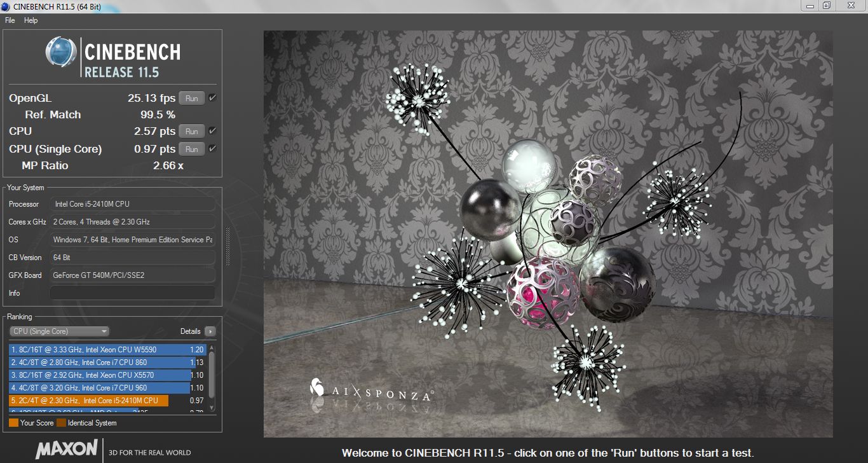Open the Help menu
The height and width of the screenshot is (463, 868).
click(31, 20)
